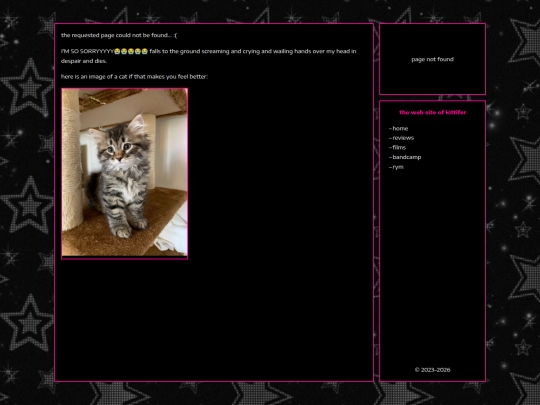This screenshot has height=405, width=540.
Task: Open the films link
Action: (x=399, y=147)
